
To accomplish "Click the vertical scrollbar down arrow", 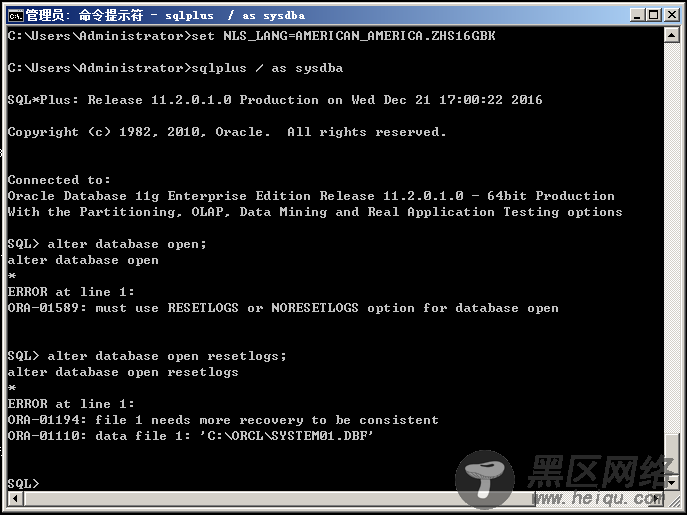I will (672, 483).
